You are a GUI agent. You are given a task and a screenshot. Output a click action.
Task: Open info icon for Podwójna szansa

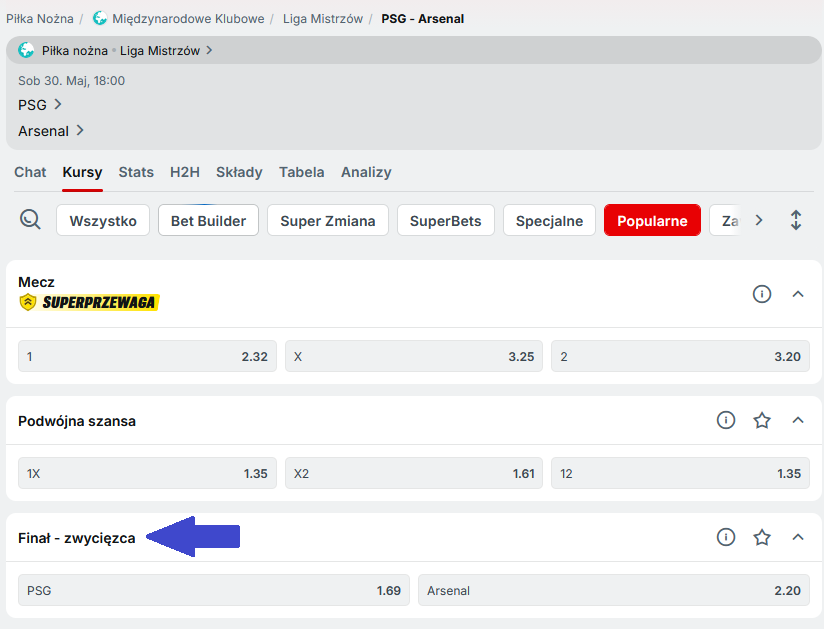point(726,420)
